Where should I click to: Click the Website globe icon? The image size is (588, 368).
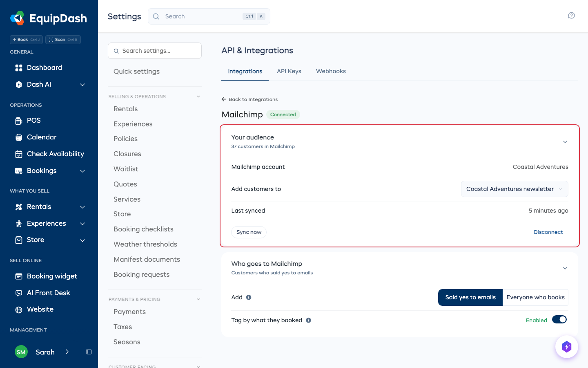(19, 310)
